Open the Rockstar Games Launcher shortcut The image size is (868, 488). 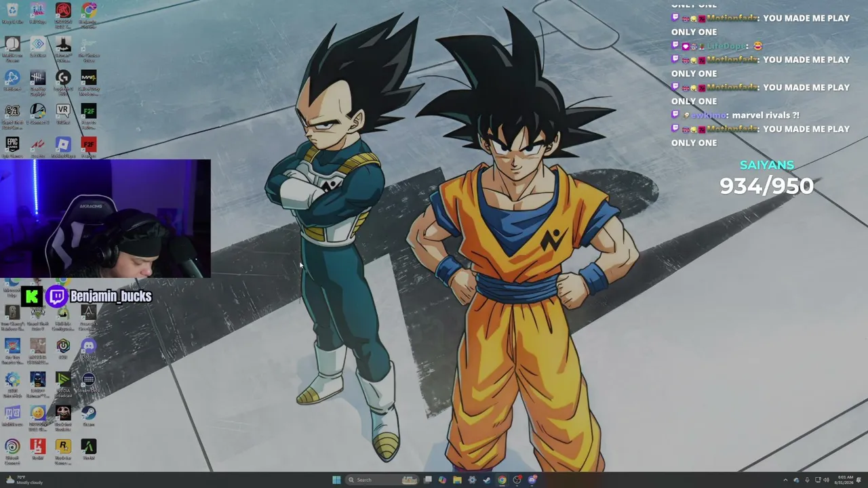[63, 446]
